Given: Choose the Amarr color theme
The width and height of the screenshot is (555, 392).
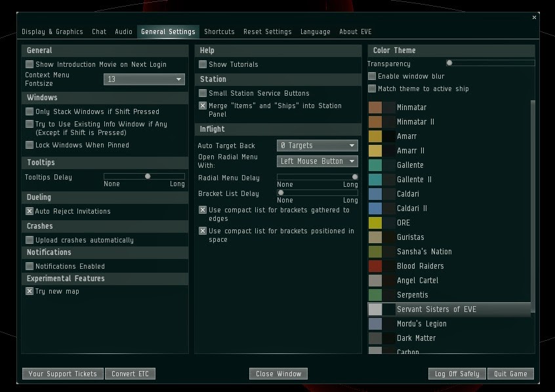Looking at the screenshot, I should point(449,136).
